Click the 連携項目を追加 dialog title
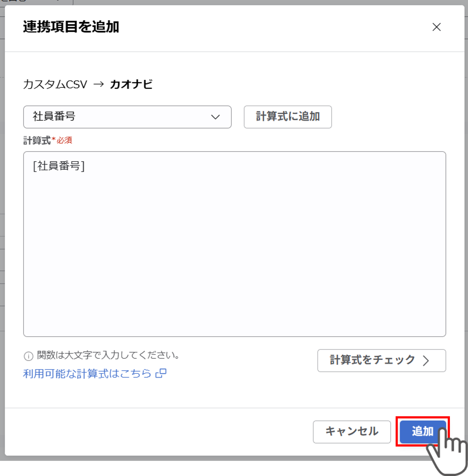 coord(71,27)
